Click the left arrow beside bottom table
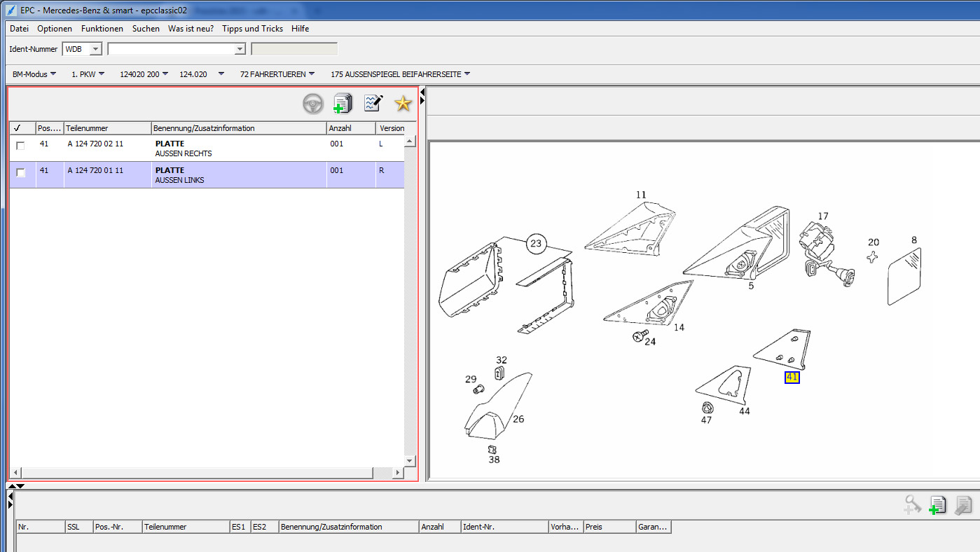The width and height of the screenshot is (980, 552). pos(11,496)
